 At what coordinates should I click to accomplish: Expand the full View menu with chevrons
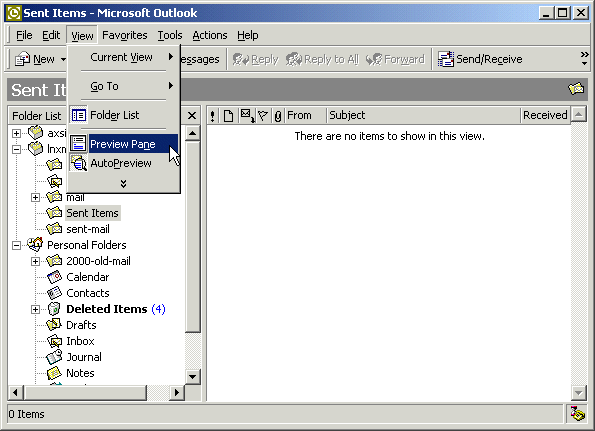[123, 184]
